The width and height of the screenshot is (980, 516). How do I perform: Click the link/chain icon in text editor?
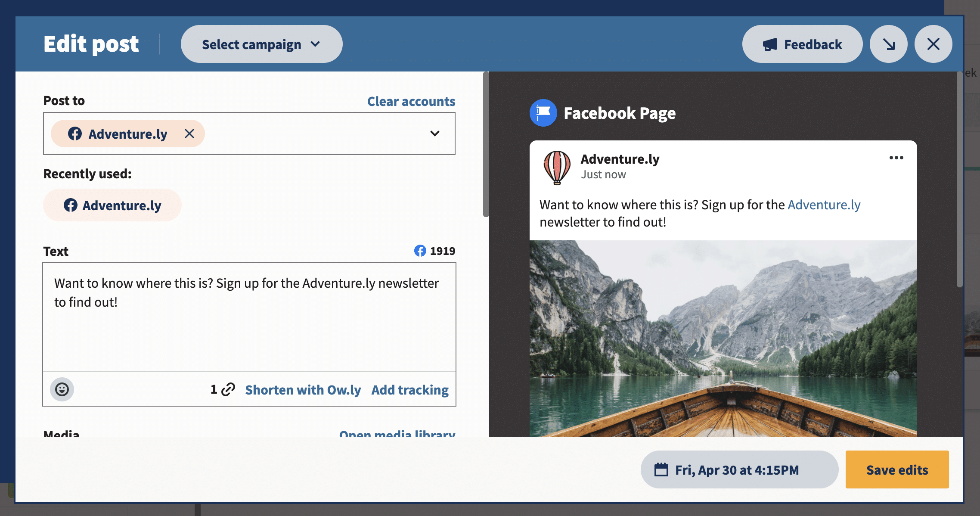pos(227,390)
